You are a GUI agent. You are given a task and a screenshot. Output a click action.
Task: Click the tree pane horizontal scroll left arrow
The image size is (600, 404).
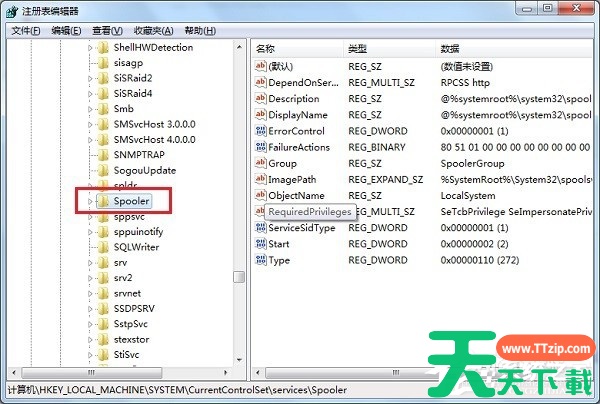(x=14, y=372)
